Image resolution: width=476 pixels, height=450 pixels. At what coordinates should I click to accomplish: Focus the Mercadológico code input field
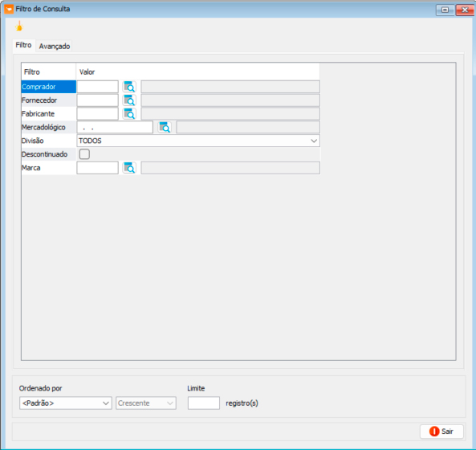(x=115, y=127)
